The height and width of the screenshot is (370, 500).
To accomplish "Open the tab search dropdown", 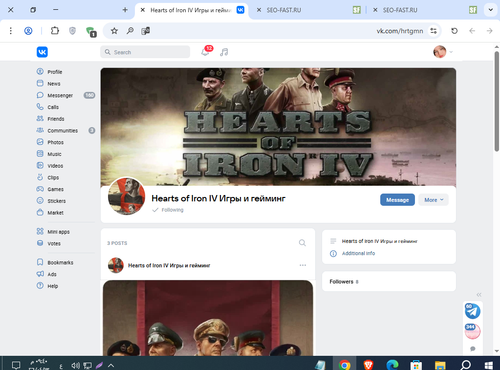I will coord(491,10).
